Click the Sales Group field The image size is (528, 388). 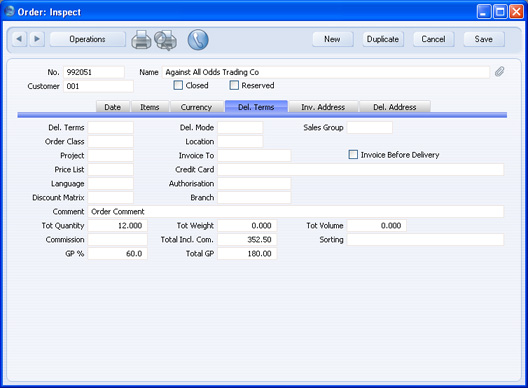(x=370, y=128)
